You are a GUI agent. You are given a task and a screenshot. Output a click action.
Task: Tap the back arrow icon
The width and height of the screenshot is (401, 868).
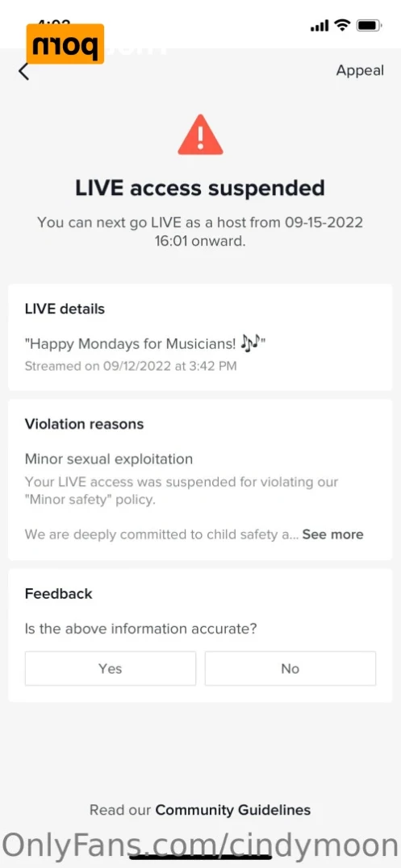[23, 72]
